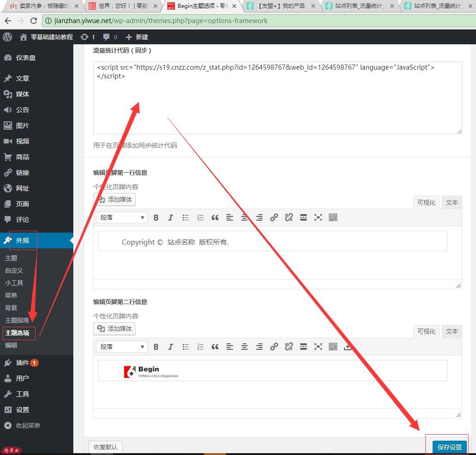The width and height of the screenshot is (476, 455).
Task: Switch first footer editor to 文本 tab
Action: pyautogui.click(x=452, y=203)
